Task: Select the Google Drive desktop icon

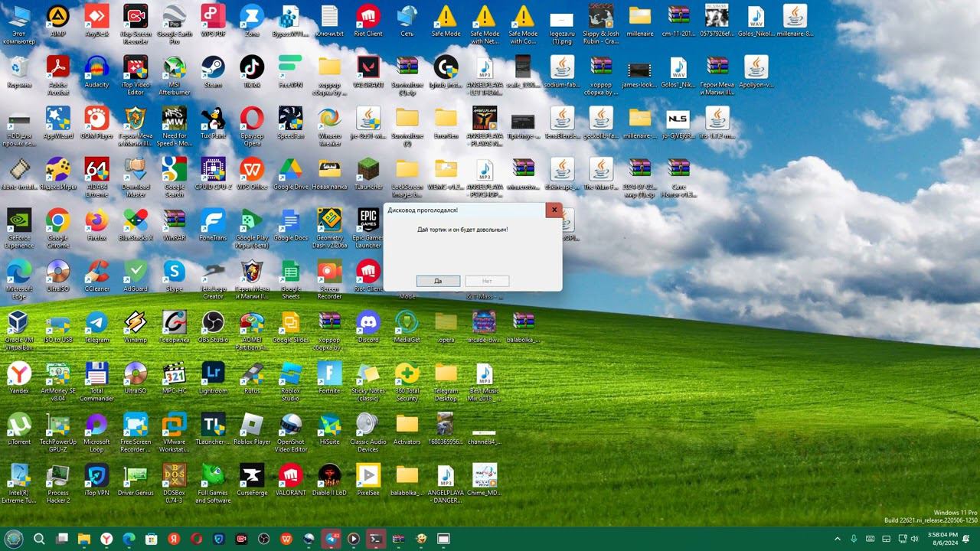Action: [x=291, y=174]
